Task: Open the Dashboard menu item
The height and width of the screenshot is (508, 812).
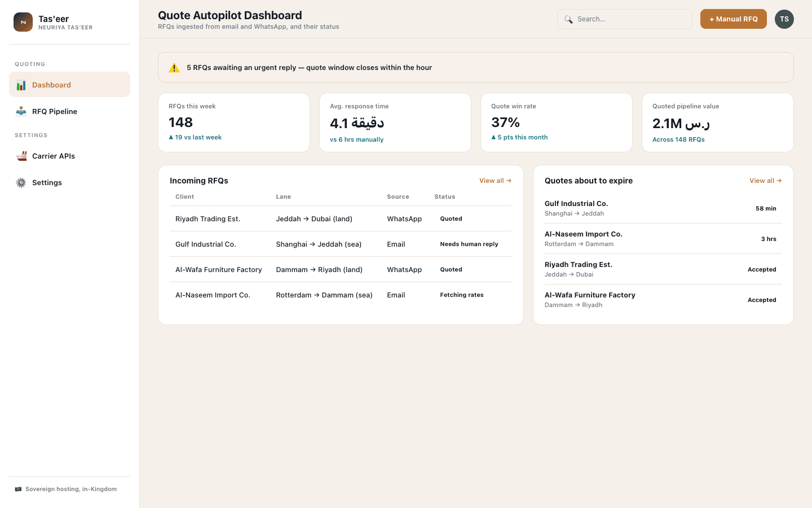Action: click(70, 85)
